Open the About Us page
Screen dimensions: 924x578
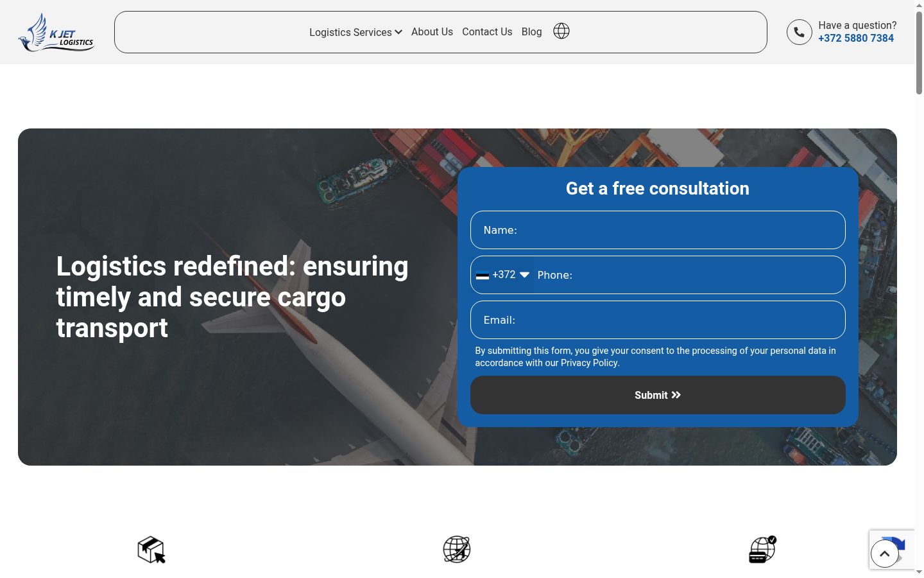(432, 31)
